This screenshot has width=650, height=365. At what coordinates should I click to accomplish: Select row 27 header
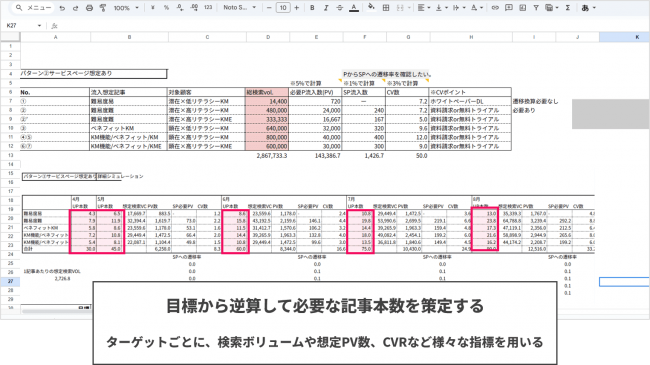(x=10, y=281)
